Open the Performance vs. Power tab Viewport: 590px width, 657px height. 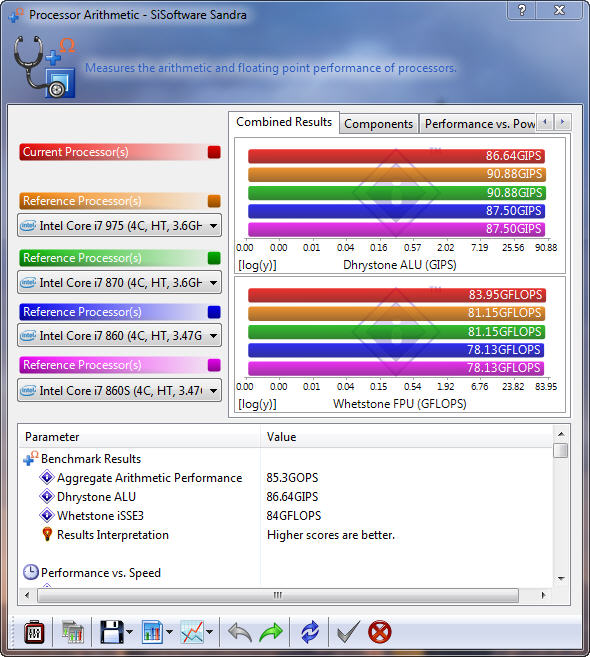(x=479, y=124)
